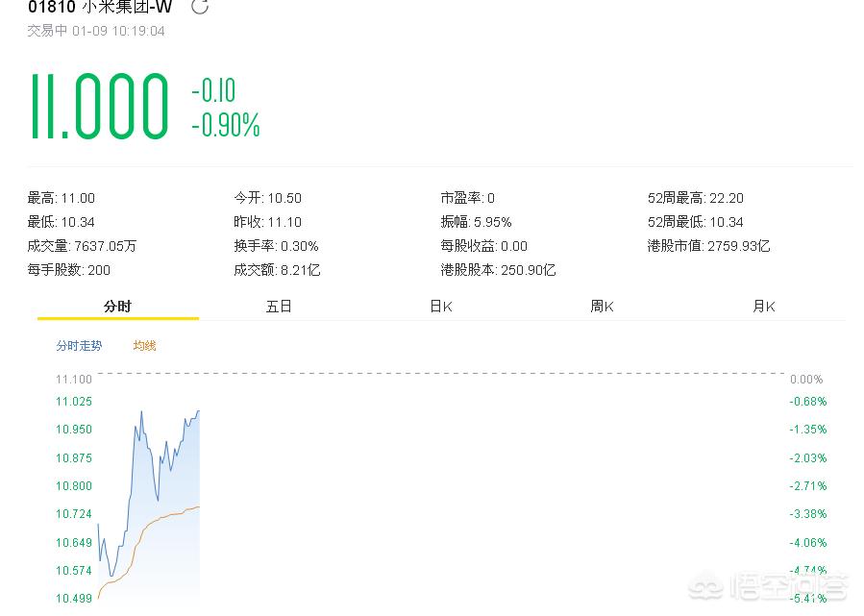Screen dimensions: 864x616
Task: Click the 最低: 10.34 value
Action: click(62, 222)
